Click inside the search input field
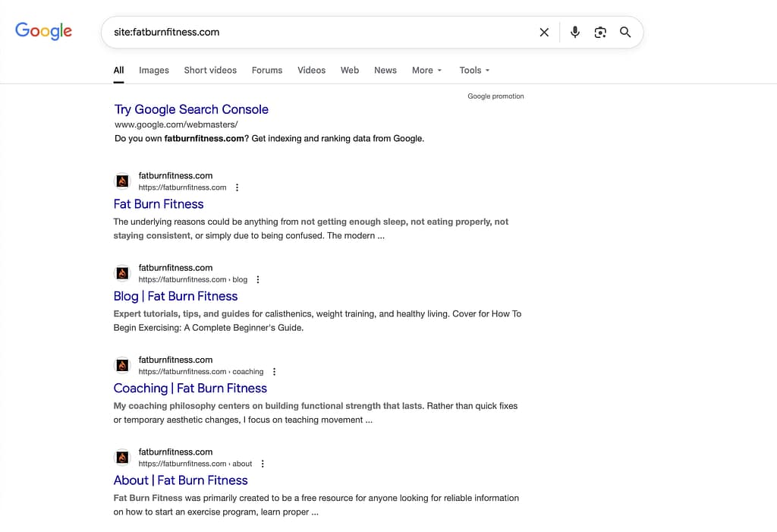The height and width of the screenshot is (532, 777). [x=304, y=32]
